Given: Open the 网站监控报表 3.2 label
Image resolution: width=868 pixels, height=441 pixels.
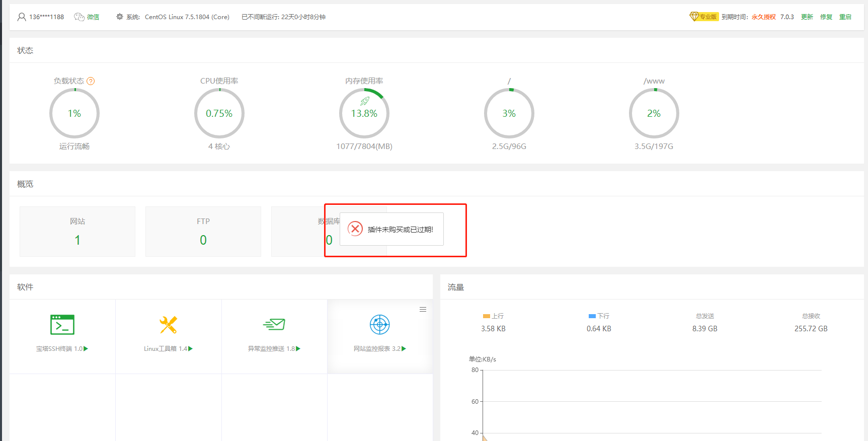Looking at the screenshot, I should click(x=377, y=348).
